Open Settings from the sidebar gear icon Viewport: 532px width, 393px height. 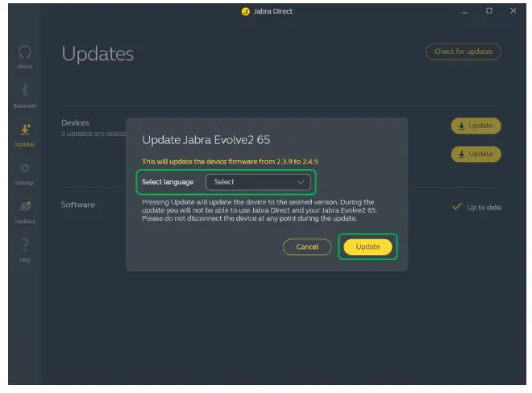(25, 174)
